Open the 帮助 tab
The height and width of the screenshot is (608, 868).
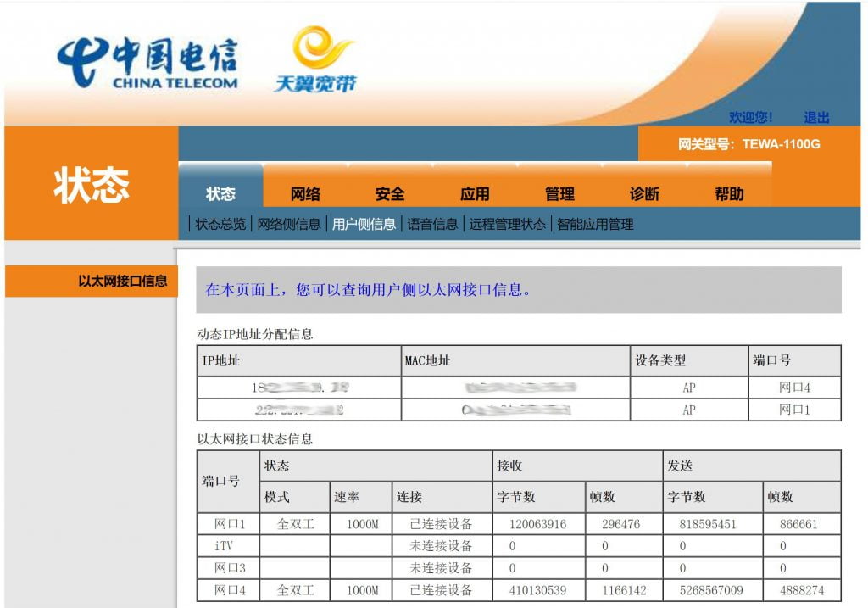pyautogui.click(x=729, y=193)
